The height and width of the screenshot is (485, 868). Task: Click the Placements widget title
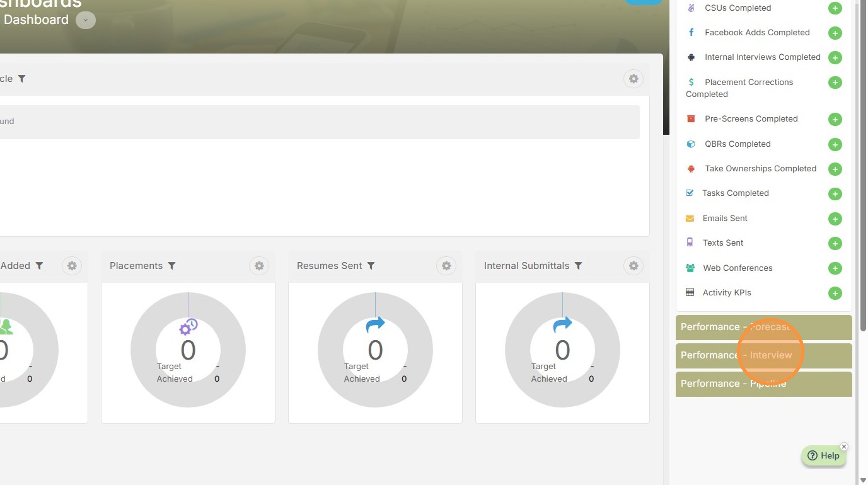tap(136, 266)
